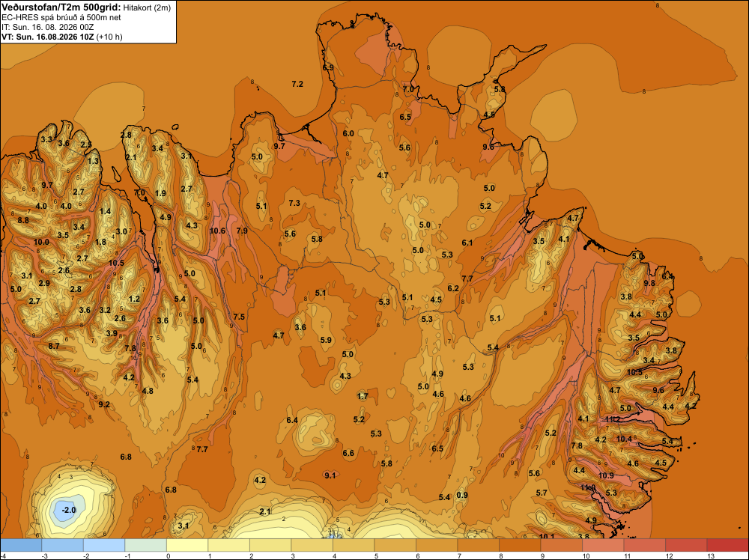The width and height of the screenshot is (749, 560).
Task: Pick the legend swatch between 0 and 1
Action: pyautogui.click(x=187, y=545)
